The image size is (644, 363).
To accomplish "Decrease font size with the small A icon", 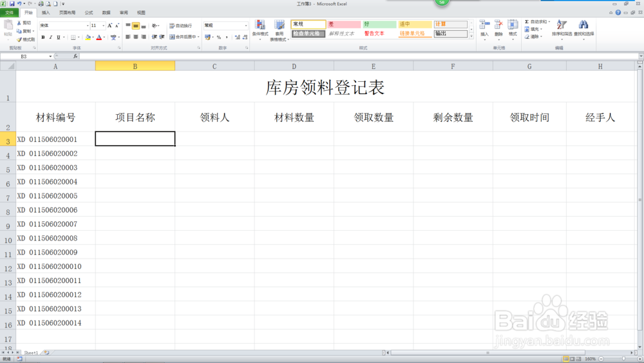I will click(x=117, y=26).
